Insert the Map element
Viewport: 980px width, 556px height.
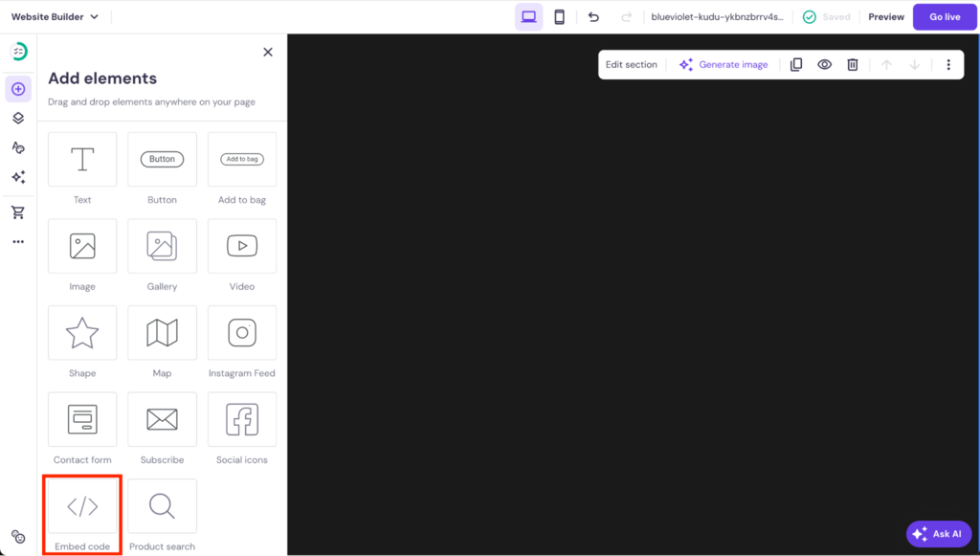[x=162, y=333]
